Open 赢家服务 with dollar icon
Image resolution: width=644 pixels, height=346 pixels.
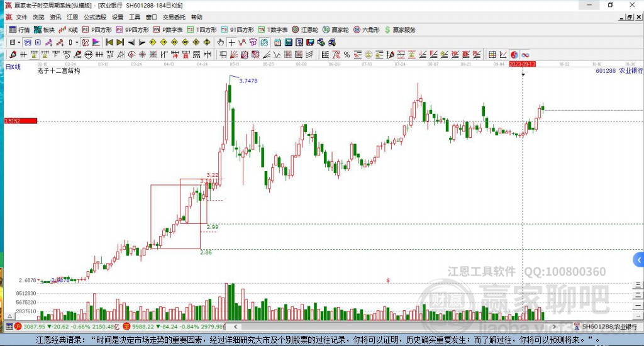coord(400,30)
